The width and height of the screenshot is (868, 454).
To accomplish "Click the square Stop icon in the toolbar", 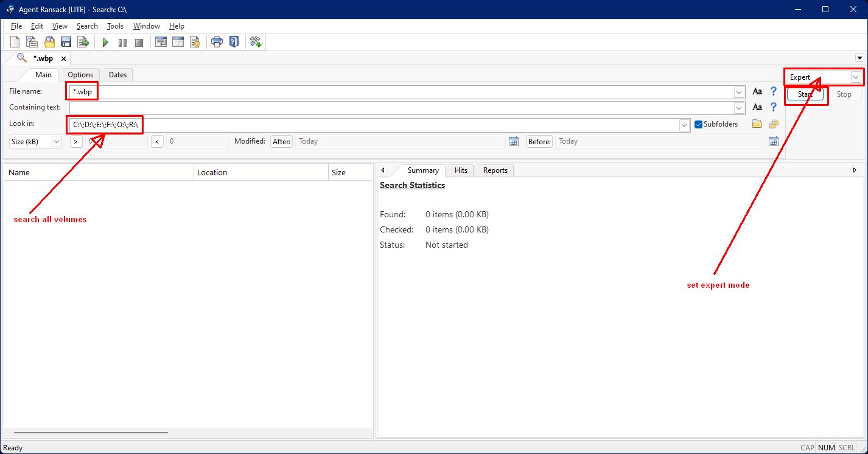I will pos(139,42).
